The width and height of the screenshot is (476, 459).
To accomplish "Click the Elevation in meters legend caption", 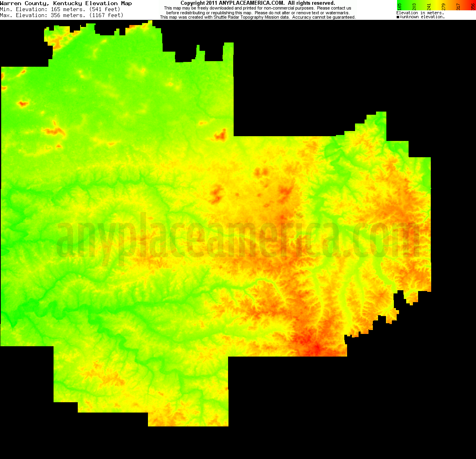I will [420, 13].
